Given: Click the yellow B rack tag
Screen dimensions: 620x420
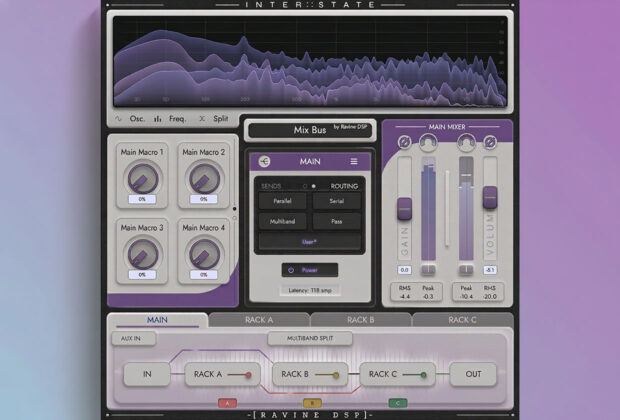Looking at the screenshot, I should pyautogui.click(x=312, y=403).
